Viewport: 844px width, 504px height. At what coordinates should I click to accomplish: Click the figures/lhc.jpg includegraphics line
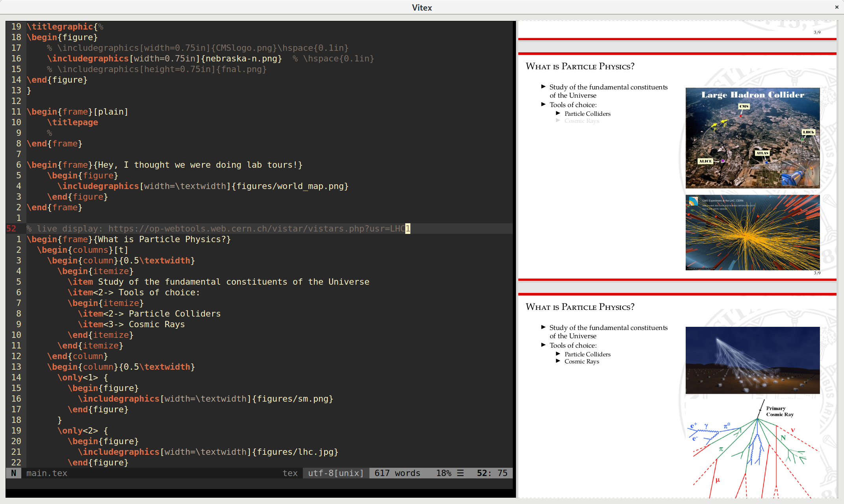click(208, 452)
